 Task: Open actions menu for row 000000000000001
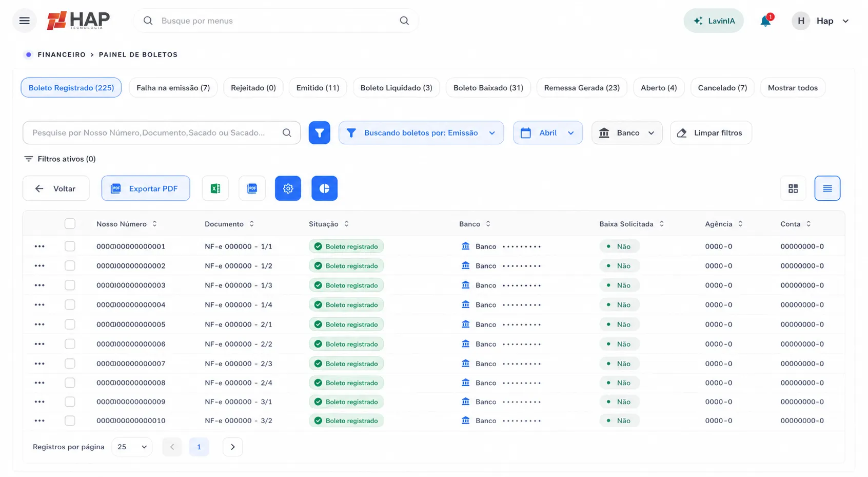(40, 246)
